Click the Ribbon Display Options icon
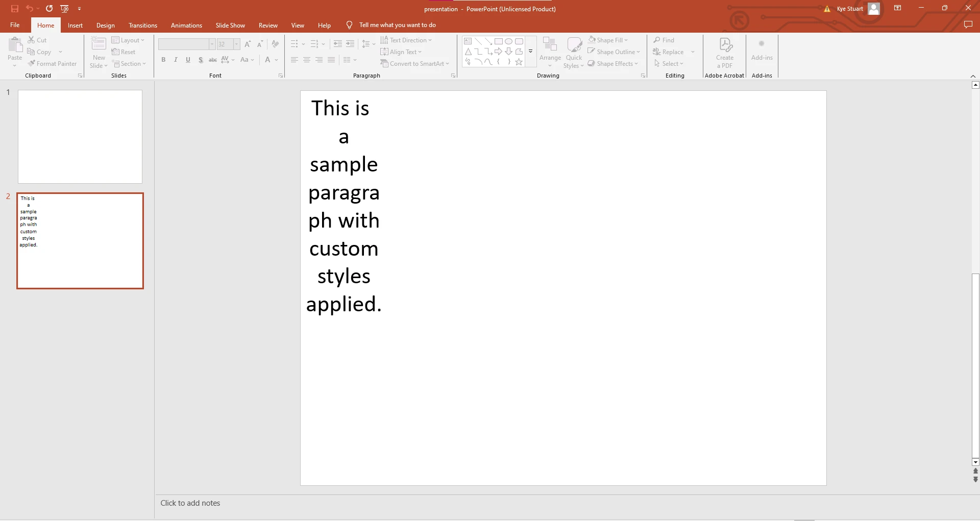 click(897, 8)
